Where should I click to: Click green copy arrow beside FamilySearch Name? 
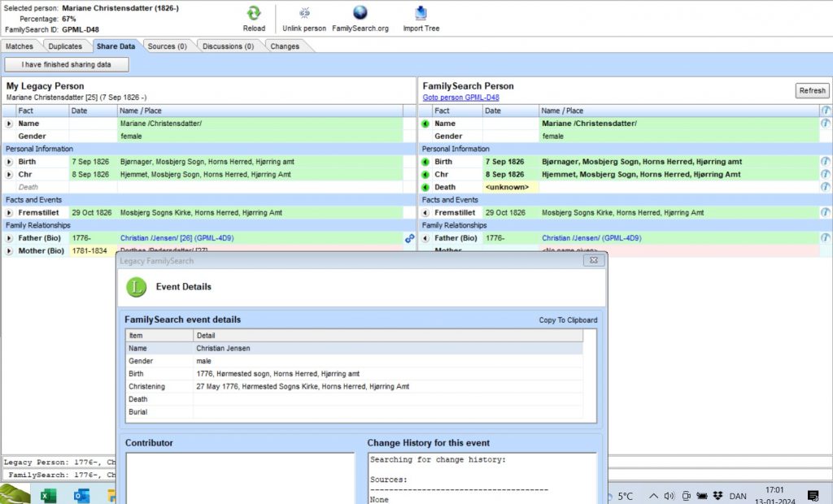(425, 124)
